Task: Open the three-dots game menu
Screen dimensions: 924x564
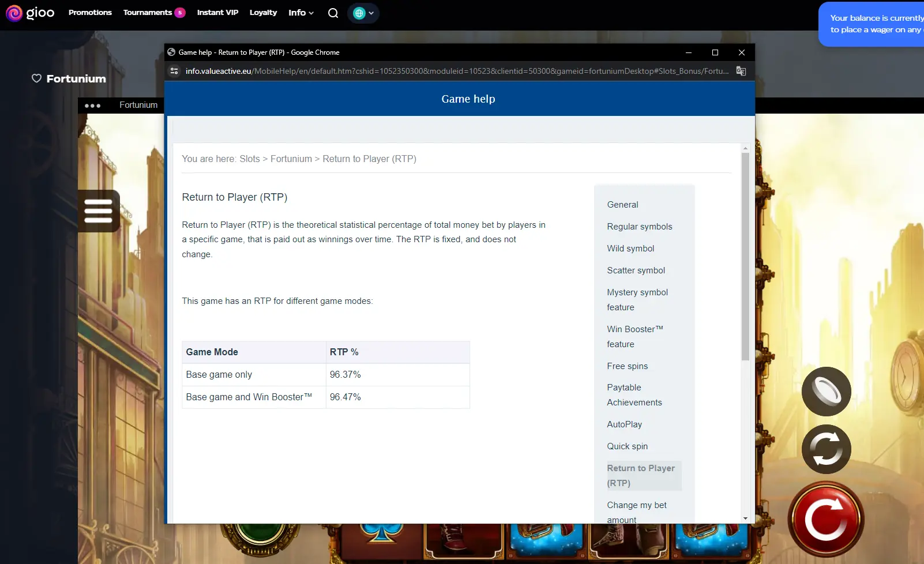Action: 92,106
